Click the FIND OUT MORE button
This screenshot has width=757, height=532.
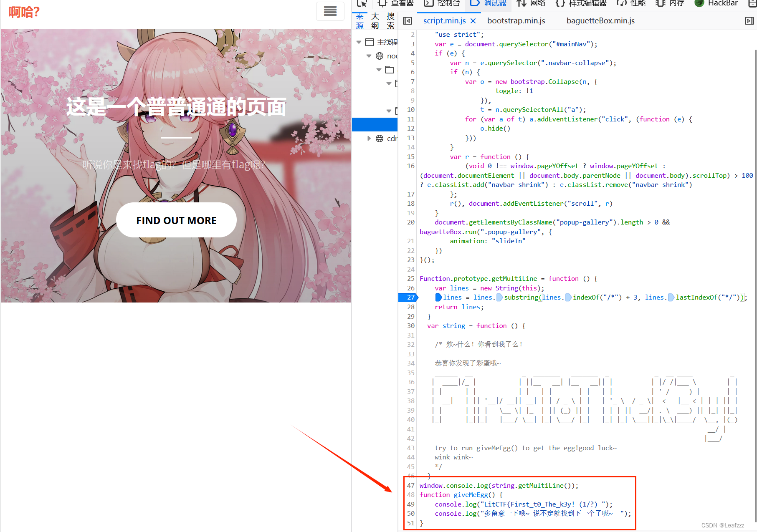click(176, 220)
